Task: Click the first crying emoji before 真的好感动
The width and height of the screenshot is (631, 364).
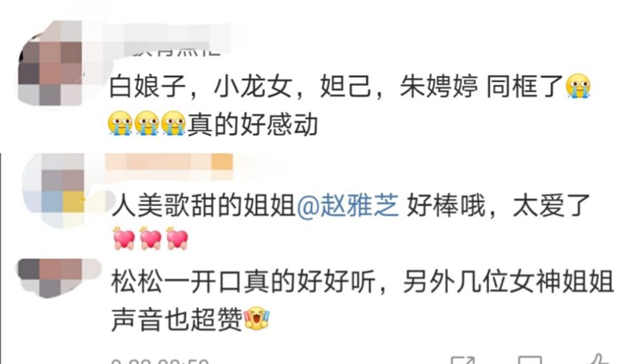Action: (121, 123)
